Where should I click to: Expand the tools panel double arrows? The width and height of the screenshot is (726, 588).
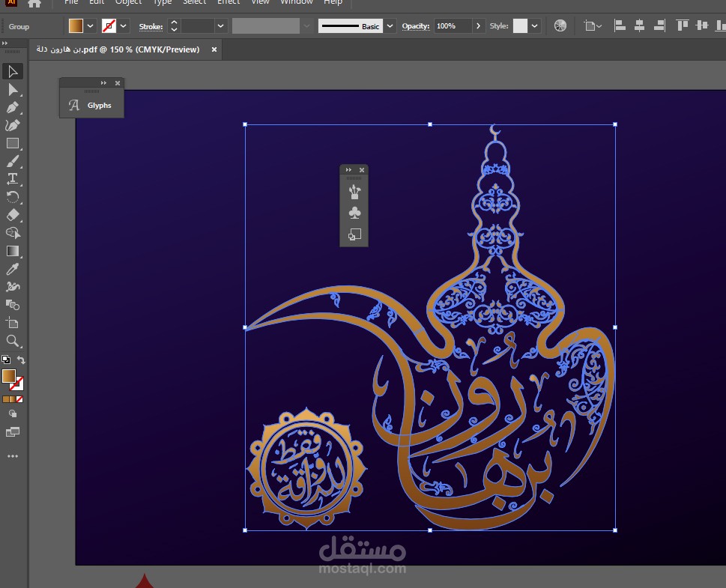(x=4, y=43)
